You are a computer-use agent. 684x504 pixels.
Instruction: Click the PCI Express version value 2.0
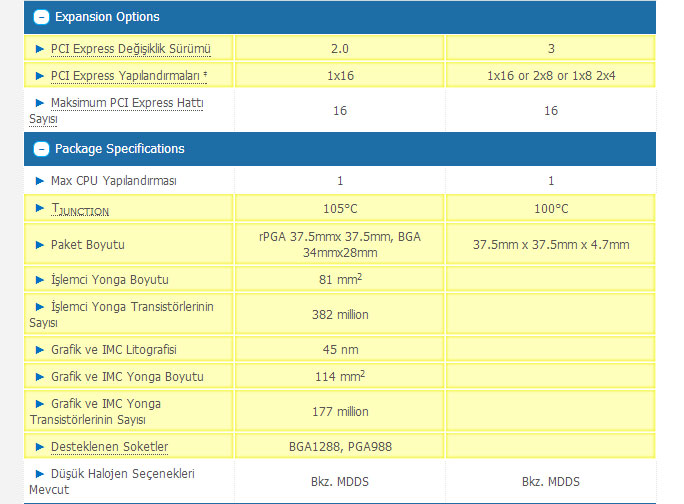(x=340, y=49)
